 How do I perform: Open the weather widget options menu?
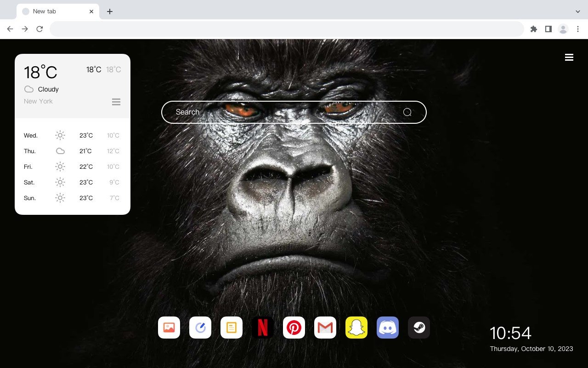[x=116, y=102]
